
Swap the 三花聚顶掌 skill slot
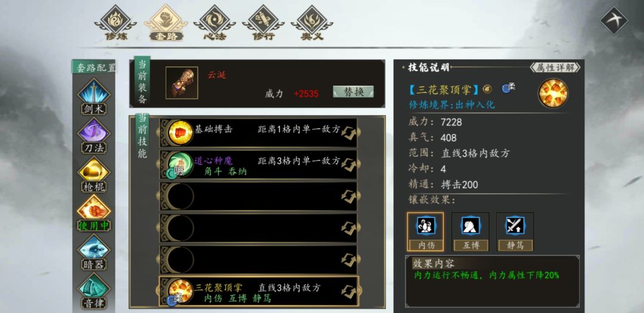349,291
